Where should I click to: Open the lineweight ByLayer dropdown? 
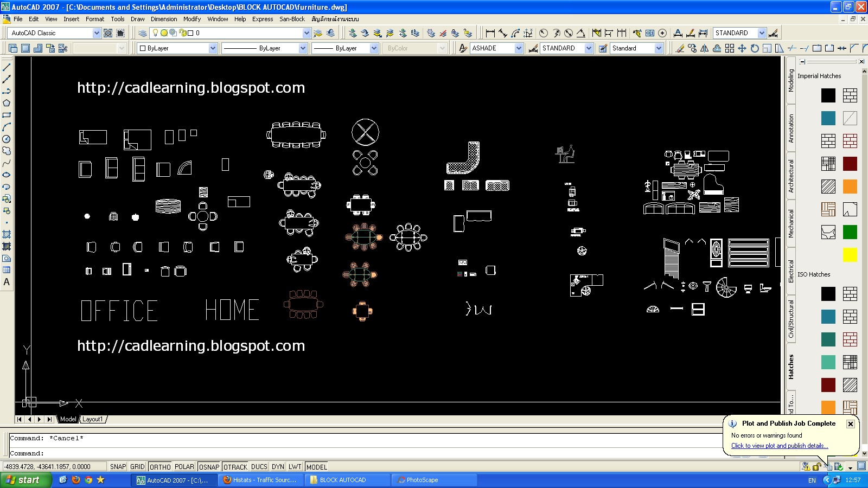(x=374, y=48)
